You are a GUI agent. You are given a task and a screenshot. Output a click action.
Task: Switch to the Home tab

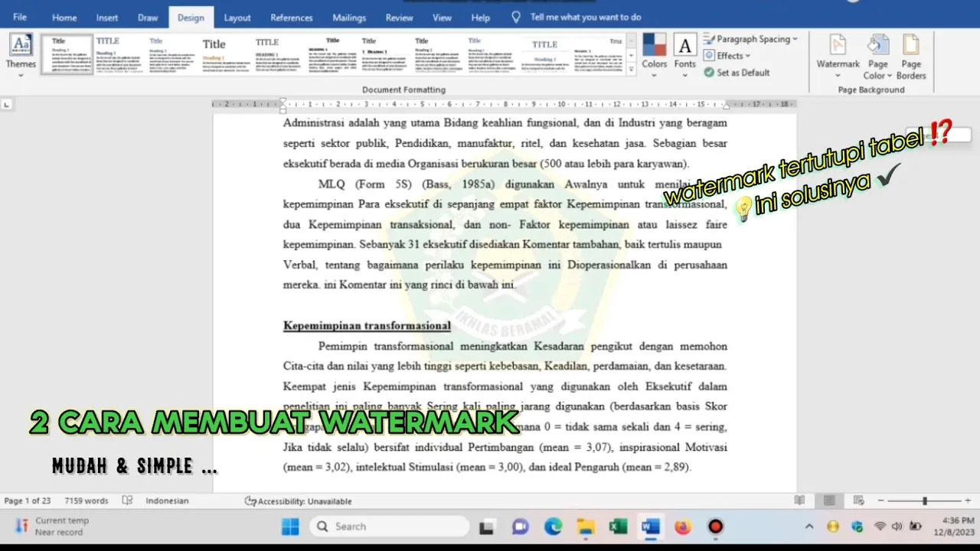click(64, 18)
